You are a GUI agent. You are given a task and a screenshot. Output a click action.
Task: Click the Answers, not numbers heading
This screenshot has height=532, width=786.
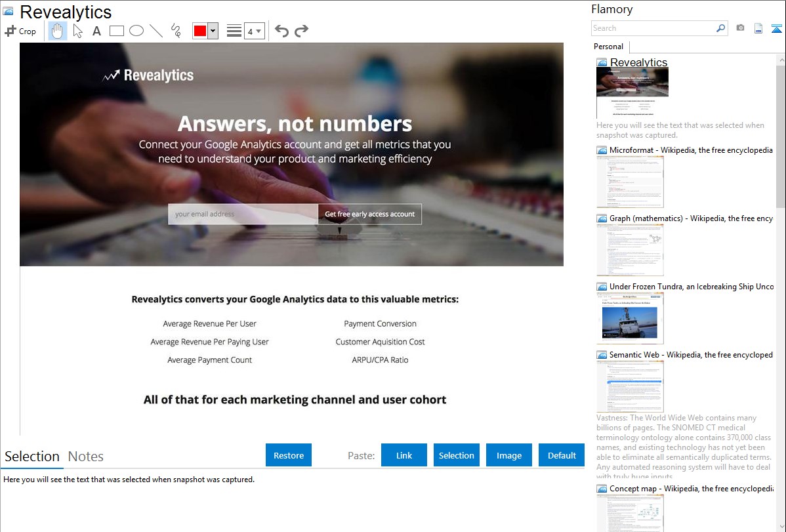tap(295, 123)
